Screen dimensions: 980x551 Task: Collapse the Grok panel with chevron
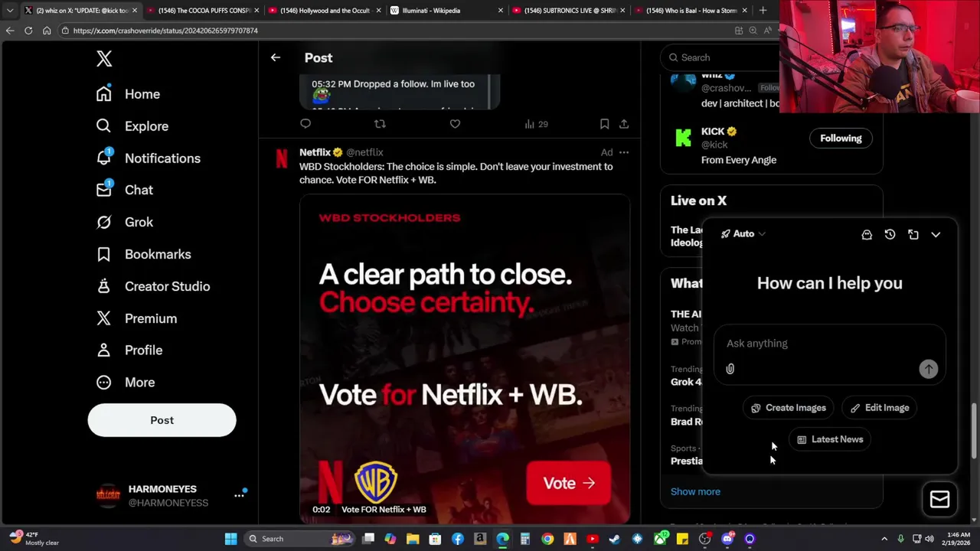(x=936, y=235)
